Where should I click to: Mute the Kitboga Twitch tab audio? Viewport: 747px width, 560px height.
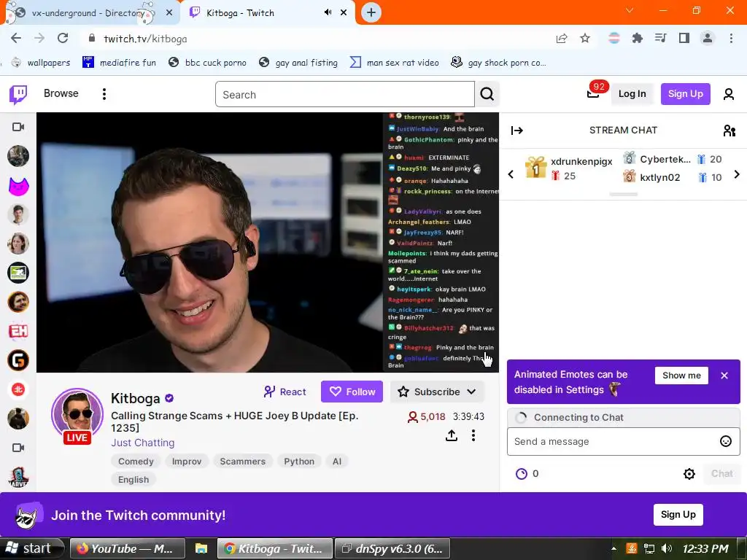328,12
